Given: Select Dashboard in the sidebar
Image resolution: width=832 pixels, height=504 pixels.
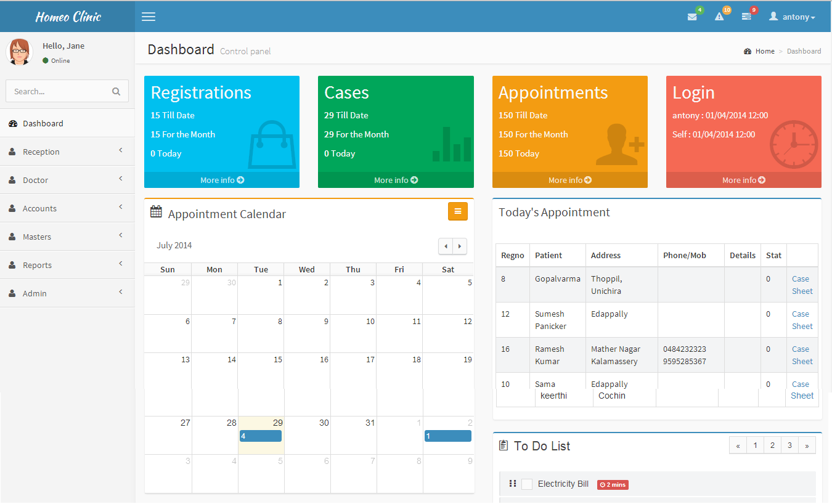Looking at the screenshot, I should coord(43,123).
